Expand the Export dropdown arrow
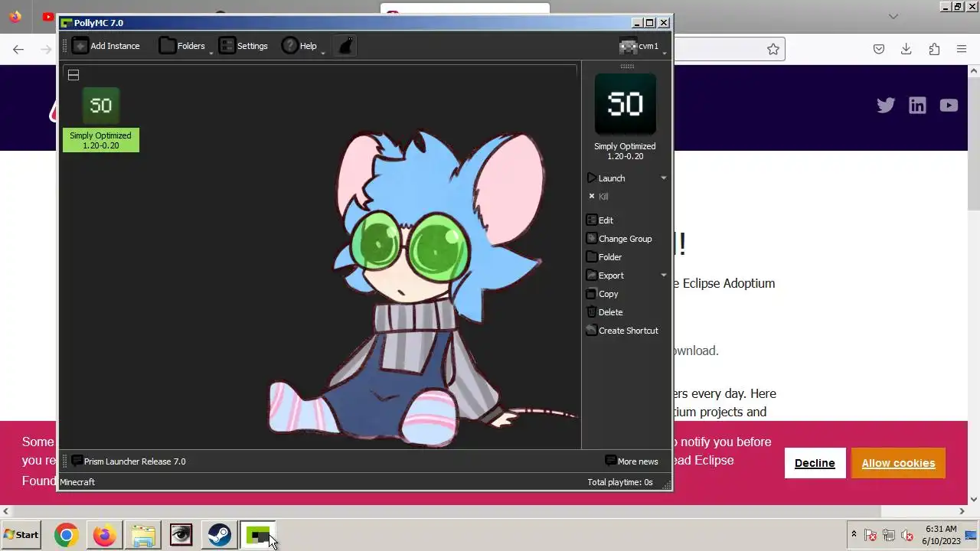The height and width of the screenshot is (551, 980). pyautogui.click(x=664, y=275)
